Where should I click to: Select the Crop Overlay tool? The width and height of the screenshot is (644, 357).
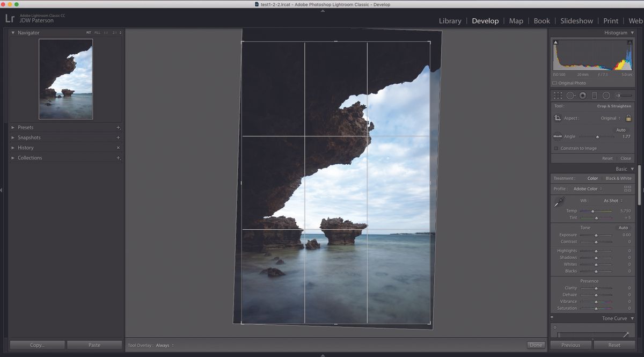[558, 96]
